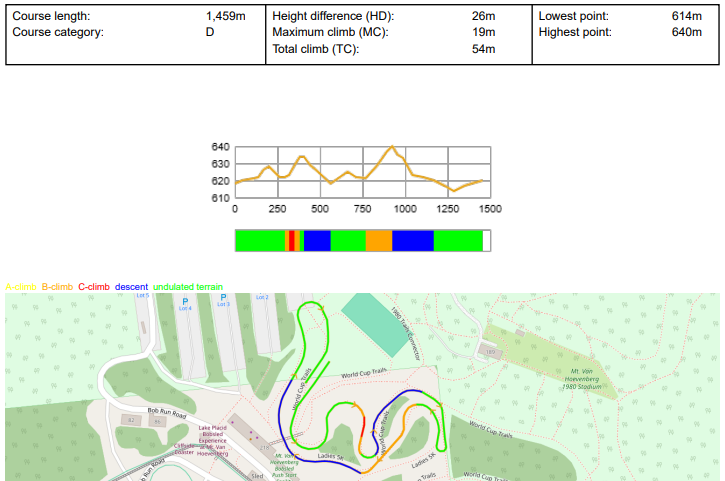Click the Bob Run Road label
The height and width of the screenshot is (481, 725).
point(168,412)
